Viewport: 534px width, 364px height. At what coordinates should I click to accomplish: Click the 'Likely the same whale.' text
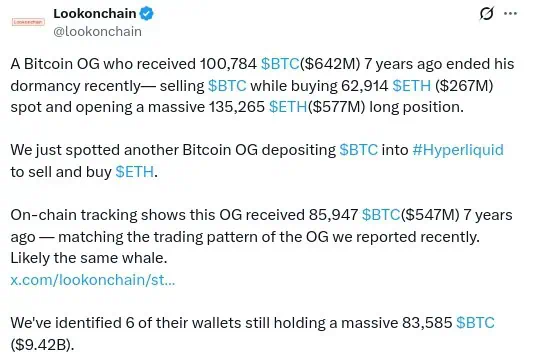(x=89, y=258)
